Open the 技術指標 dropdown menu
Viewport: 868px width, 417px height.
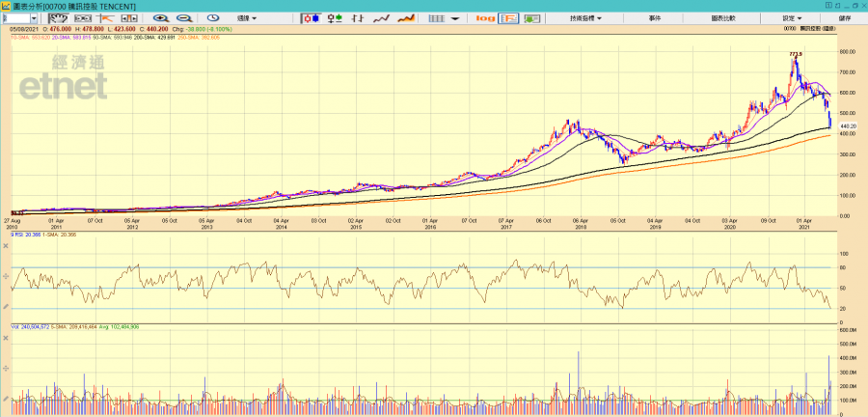coord(584,17)
